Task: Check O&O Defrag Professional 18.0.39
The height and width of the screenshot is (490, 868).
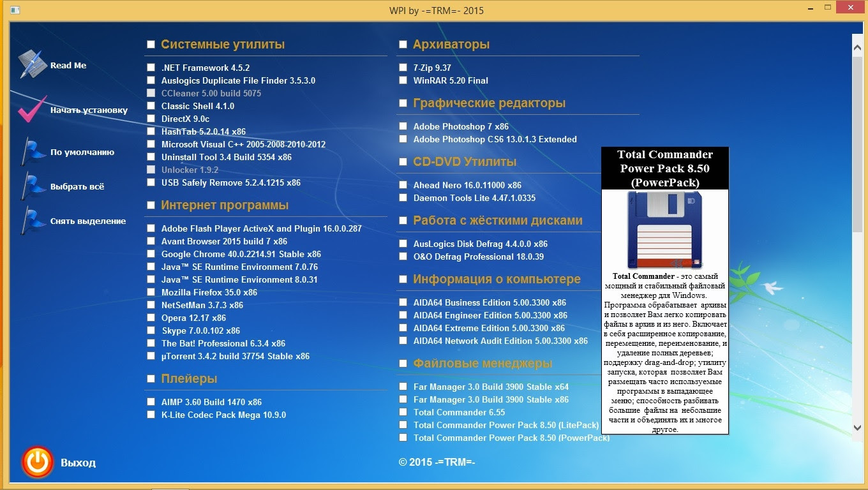Action: (x=403, y=256)
